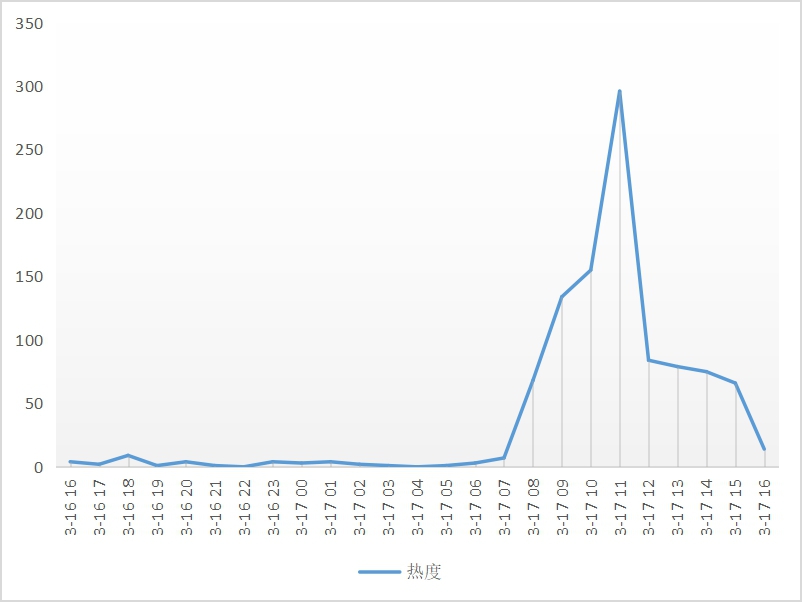Select the data point at 3-17 15
802x602 pixels.
[x=736, y=383]
